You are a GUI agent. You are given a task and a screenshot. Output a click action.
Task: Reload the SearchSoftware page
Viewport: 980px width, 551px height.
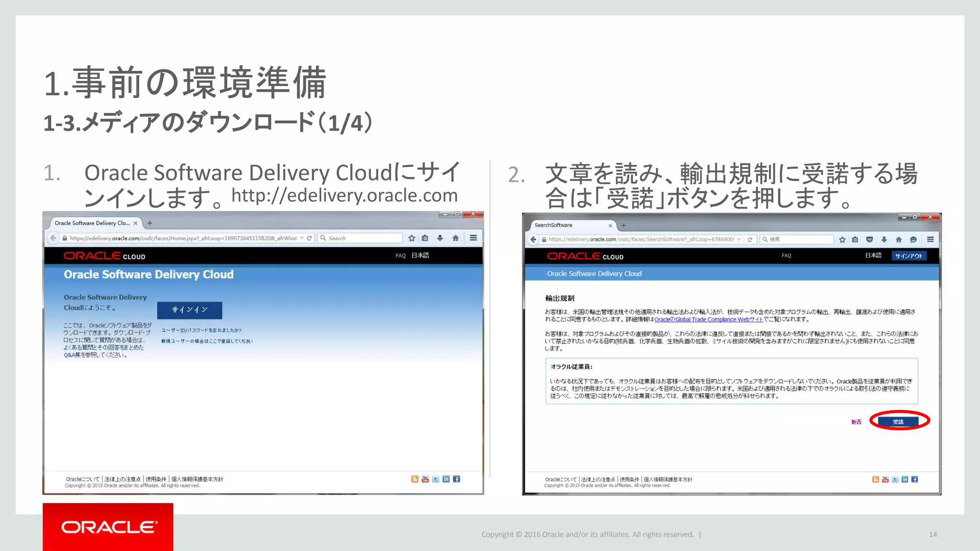pos(750,240)
